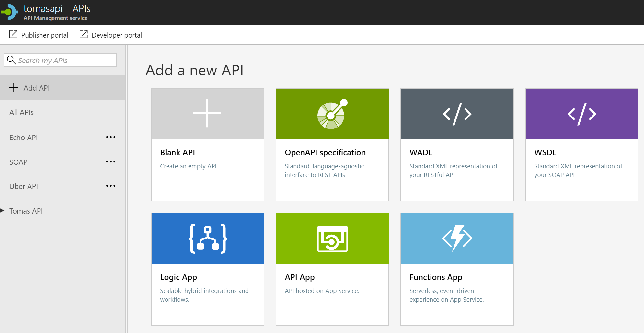Screen dimensions: 644x333
Task: Click 'interface to REST APIs' description
Action: (x=315, y=175)
